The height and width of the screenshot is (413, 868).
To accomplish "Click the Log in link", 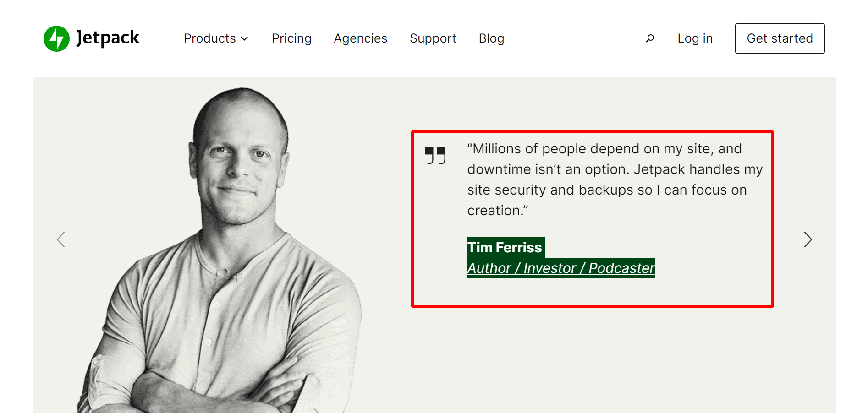I will click(695, 38).
